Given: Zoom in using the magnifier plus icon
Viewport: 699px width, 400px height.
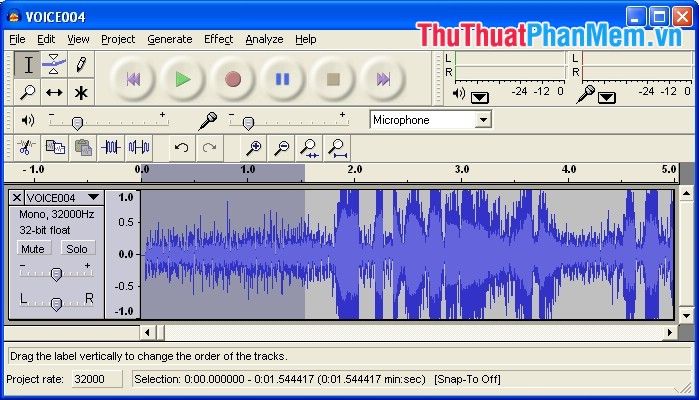Looking at the screenshot, I should (254, 148).
